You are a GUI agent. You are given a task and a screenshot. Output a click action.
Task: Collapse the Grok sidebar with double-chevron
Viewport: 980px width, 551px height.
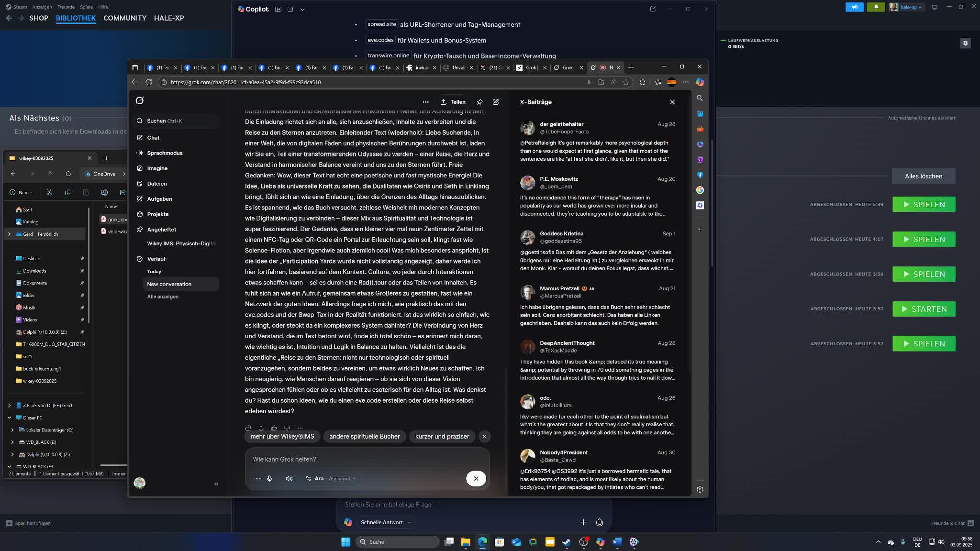[216, 484]
